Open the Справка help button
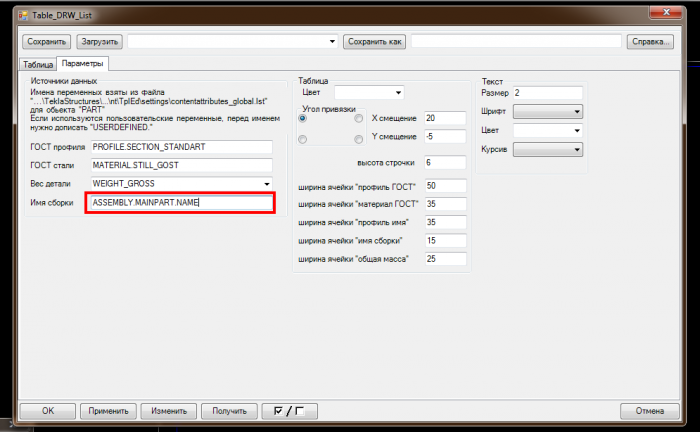 650,42
